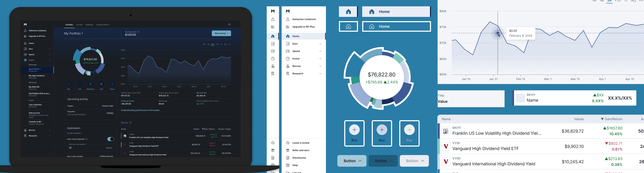Click the Vanguard logo in large VYMI row
Viewport: 644px width, 173px height.
click(x=446, y=161)
